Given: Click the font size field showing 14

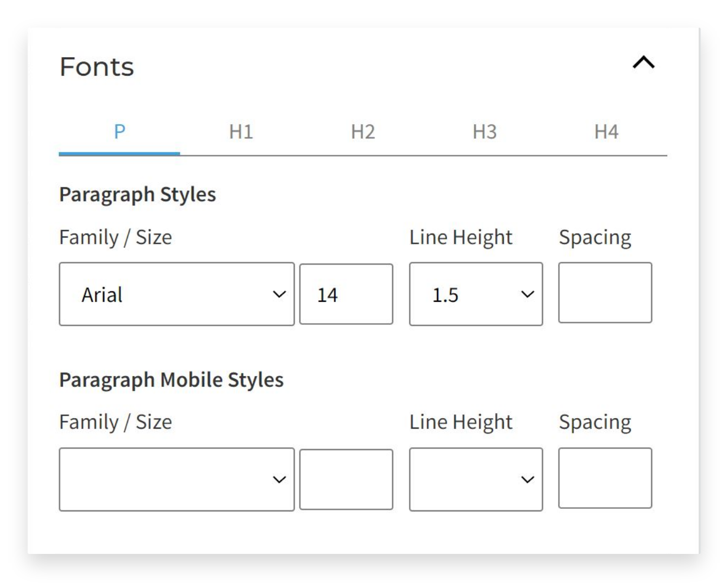Looking at the screenshot, I should 346,294.
